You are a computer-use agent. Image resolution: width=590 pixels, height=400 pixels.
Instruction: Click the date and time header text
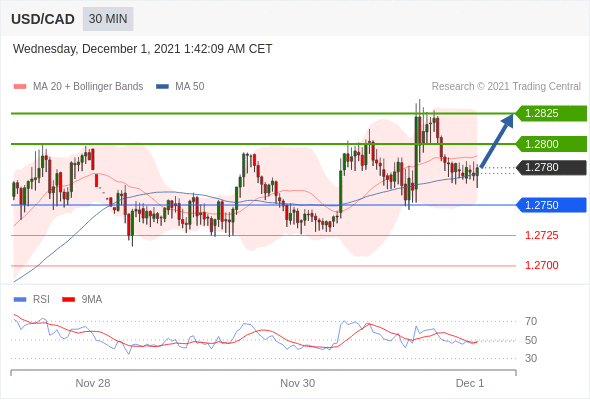(x=142, y=49)
